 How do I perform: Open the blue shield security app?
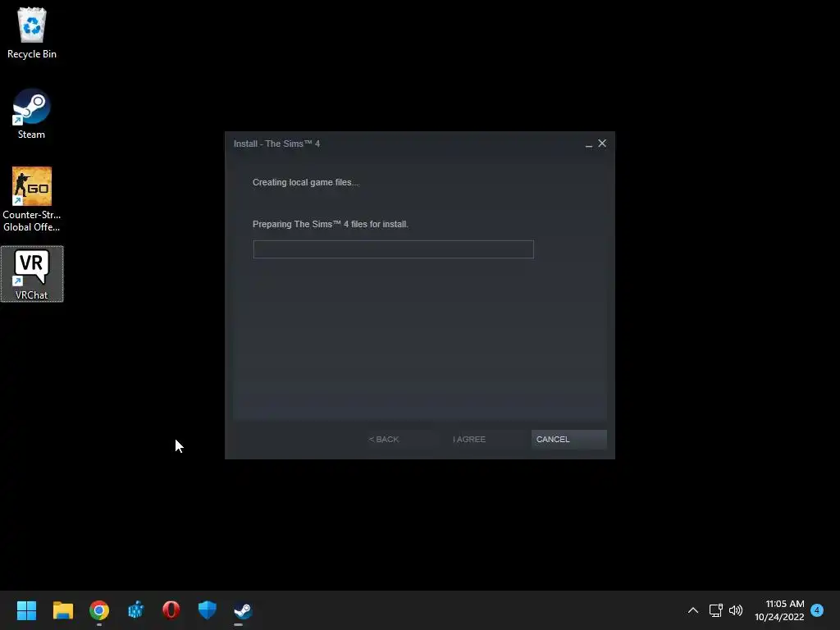coord(208,610)
